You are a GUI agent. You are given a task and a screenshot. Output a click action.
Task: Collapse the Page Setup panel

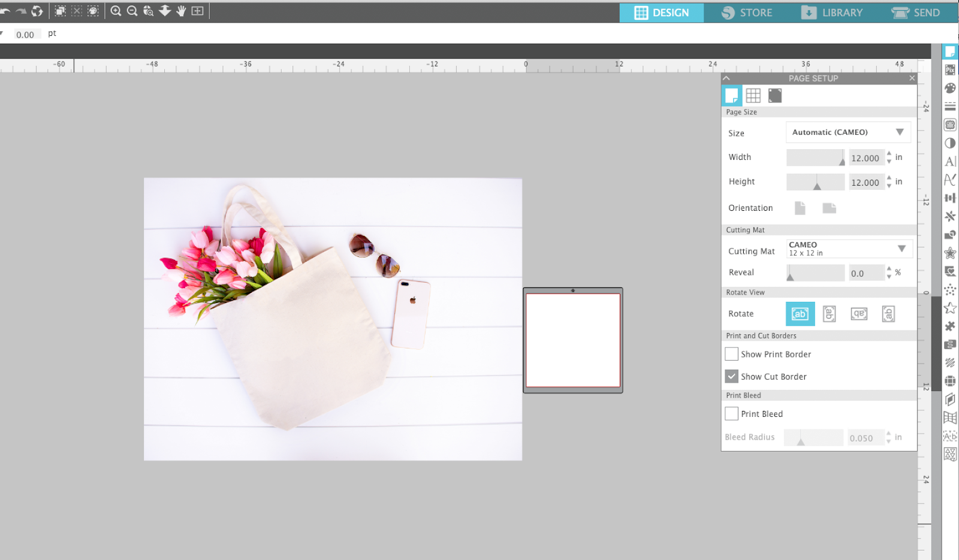[726, 78]
